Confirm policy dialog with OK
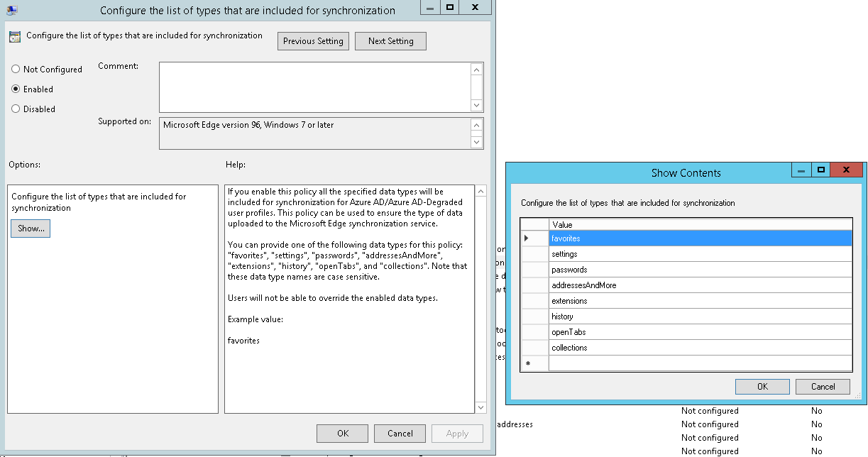Viewport: 868px width, 457px height. [x=342, y=434]
